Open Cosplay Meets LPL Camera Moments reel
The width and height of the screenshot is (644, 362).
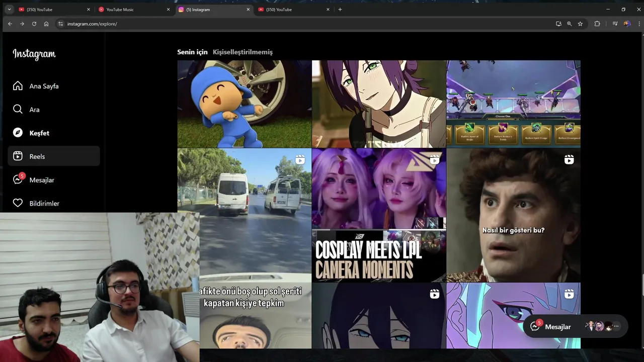point(379,215)
